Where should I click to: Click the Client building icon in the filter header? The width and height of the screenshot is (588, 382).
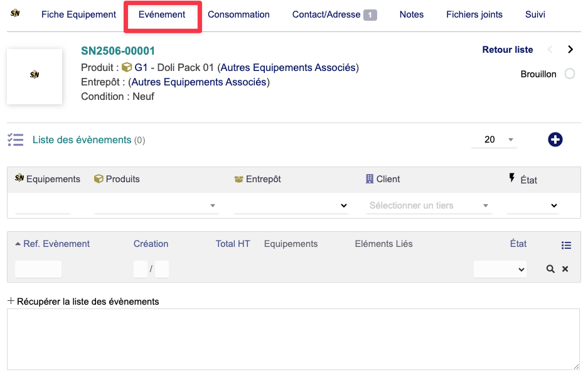point(370,179)
